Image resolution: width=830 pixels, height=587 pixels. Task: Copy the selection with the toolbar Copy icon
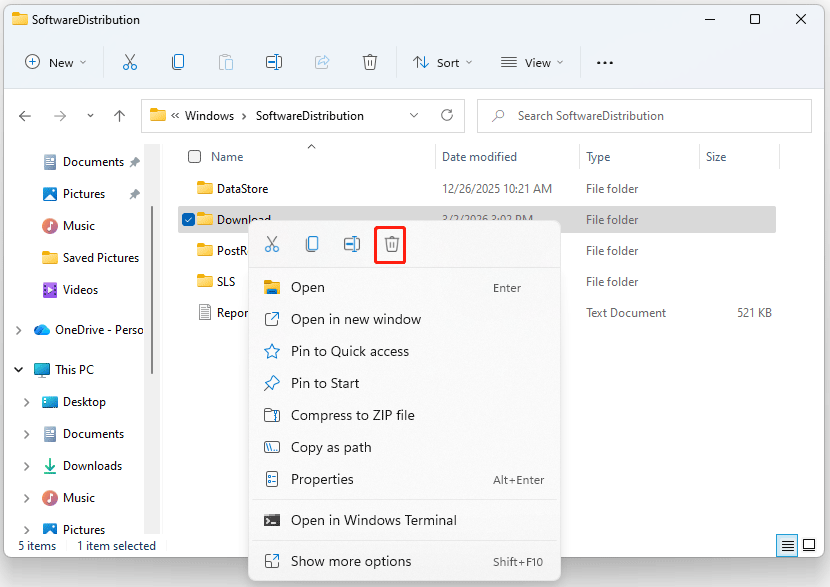click(178, 62)
